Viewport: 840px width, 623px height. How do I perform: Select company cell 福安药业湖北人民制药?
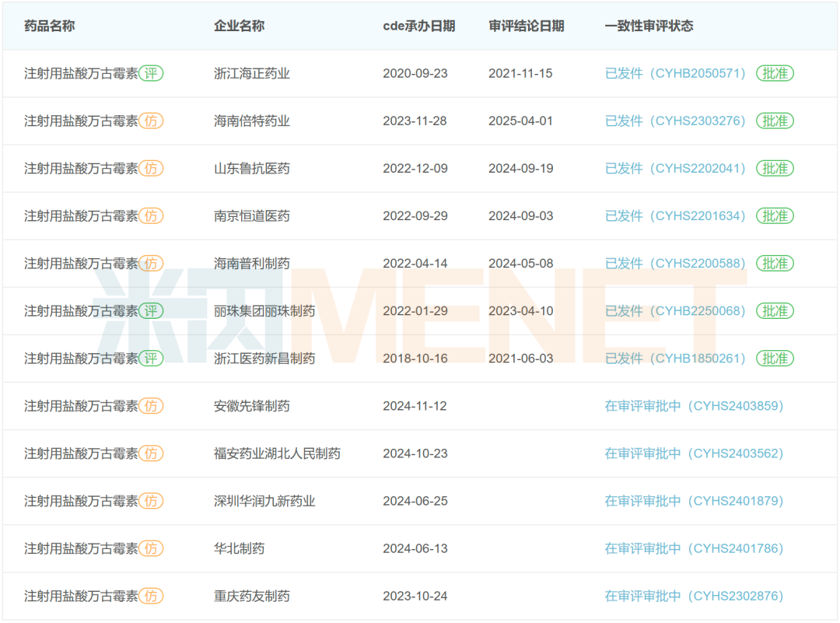pos(277,453)
